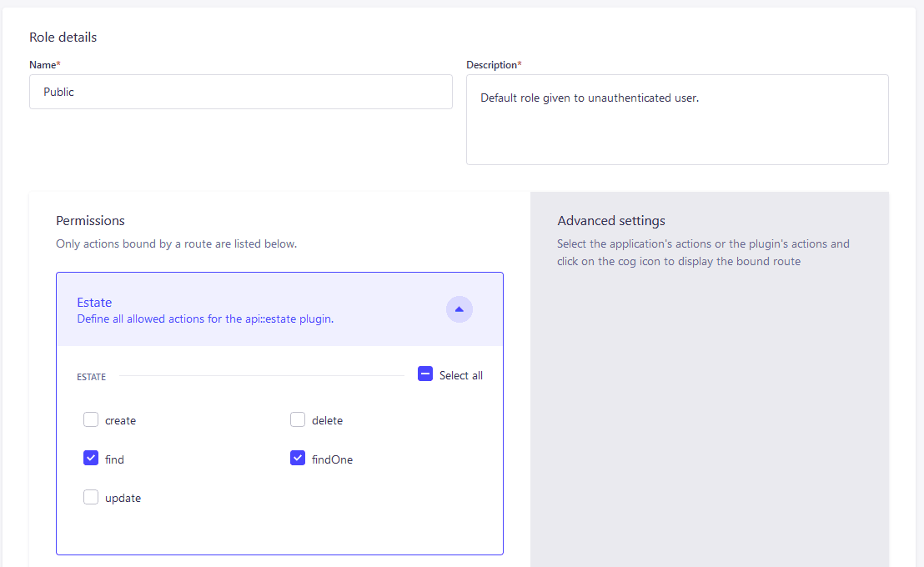
Task: Enable the delete permission
Action: pyautogui.click(x=298, y=419)
